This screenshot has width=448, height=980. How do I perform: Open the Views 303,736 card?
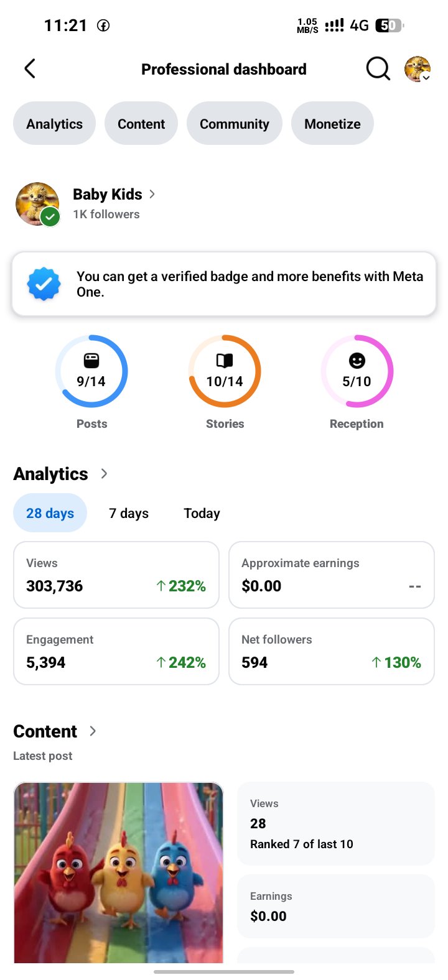click(x=116, y=575)
